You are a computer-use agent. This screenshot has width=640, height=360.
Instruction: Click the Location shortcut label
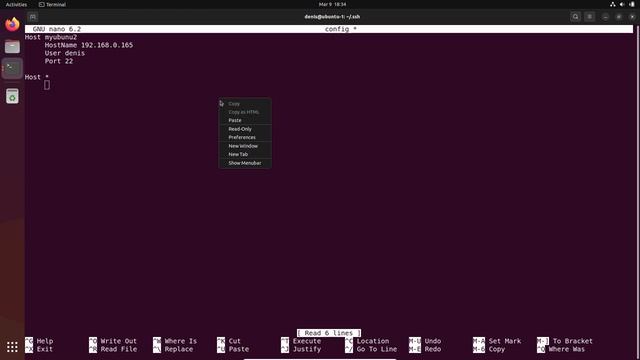pos(373,341)
